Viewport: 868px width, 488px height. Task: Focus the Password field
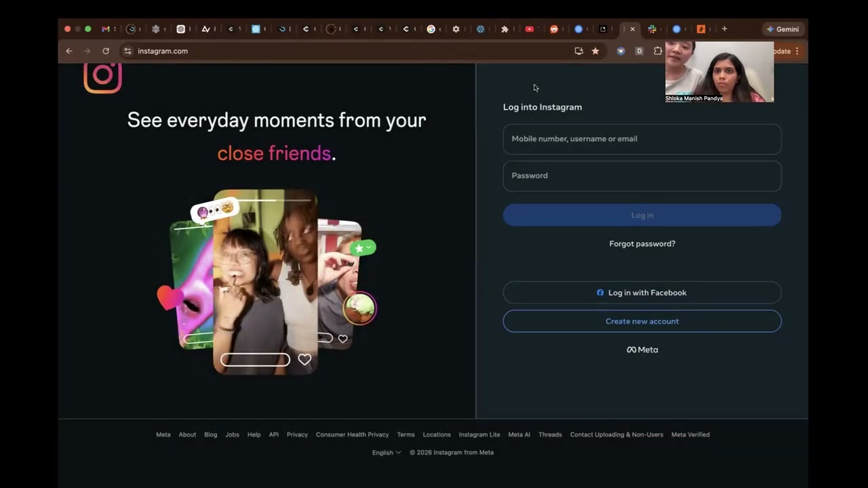(642, 176)
